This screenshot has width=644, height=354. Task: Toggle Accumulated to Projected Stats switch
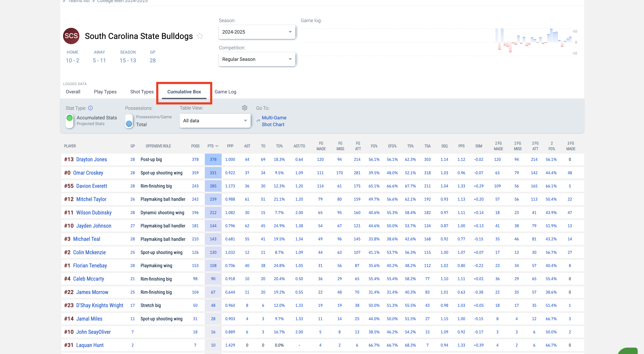69,121
